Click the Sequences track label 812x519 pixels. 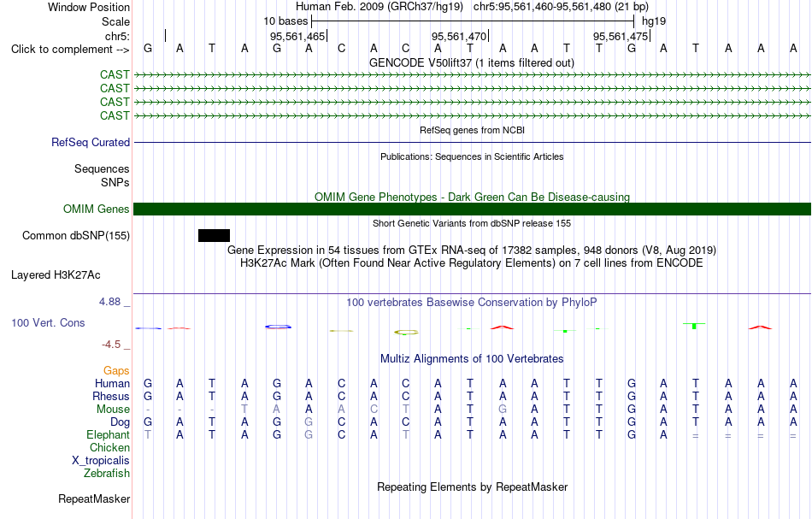(102, 168)
